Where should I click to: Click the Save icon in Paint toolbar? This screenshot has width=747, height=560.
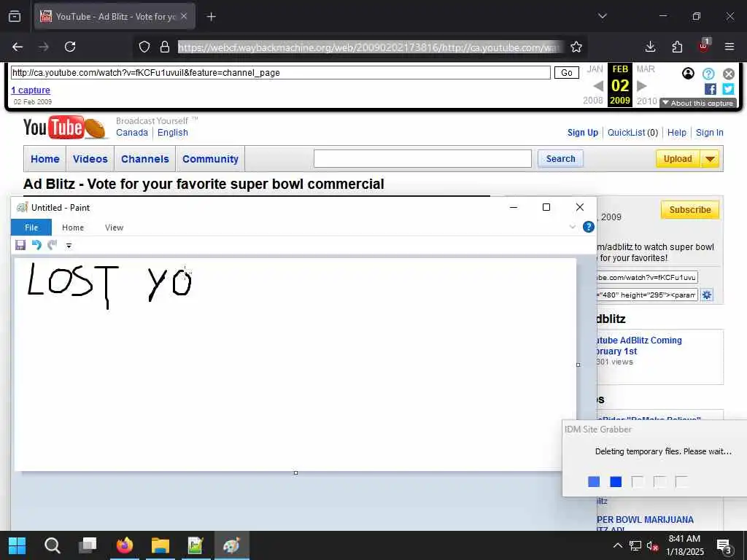point(20,245)
